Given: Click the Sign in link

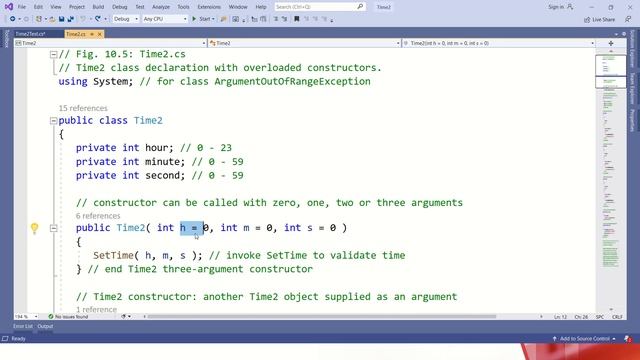Looking at the screenshot, I should coord(556,7).
